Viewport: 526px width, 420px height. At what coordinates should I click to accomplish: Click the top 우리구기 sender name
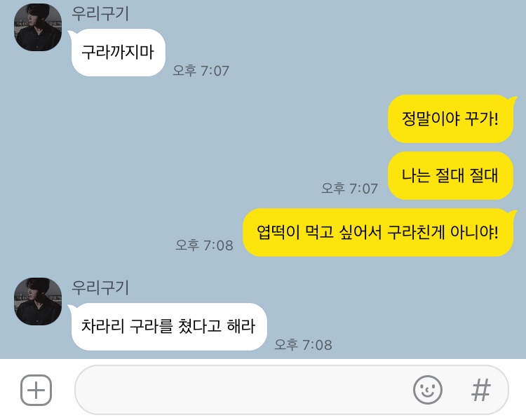pos(100,14)
